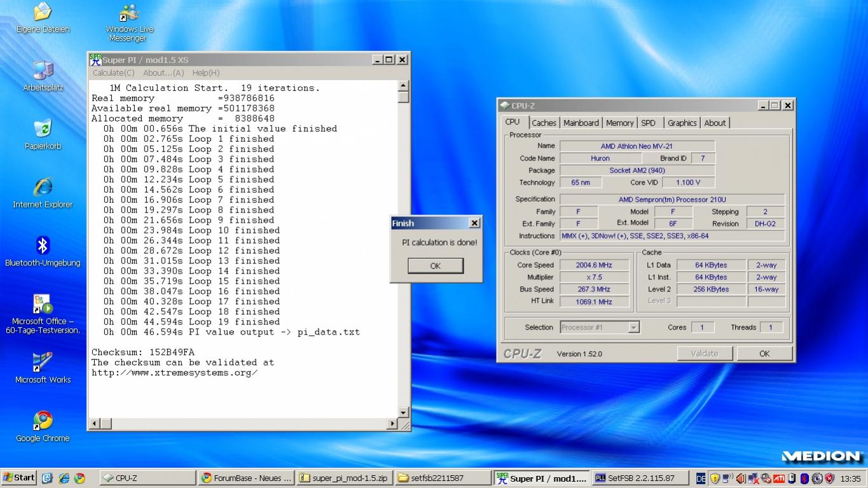Image resolution: width=868 pixels, height=488 pixels.
Task: Switch to the Caches tab in CPU-Z
Action: pos(544,123)
